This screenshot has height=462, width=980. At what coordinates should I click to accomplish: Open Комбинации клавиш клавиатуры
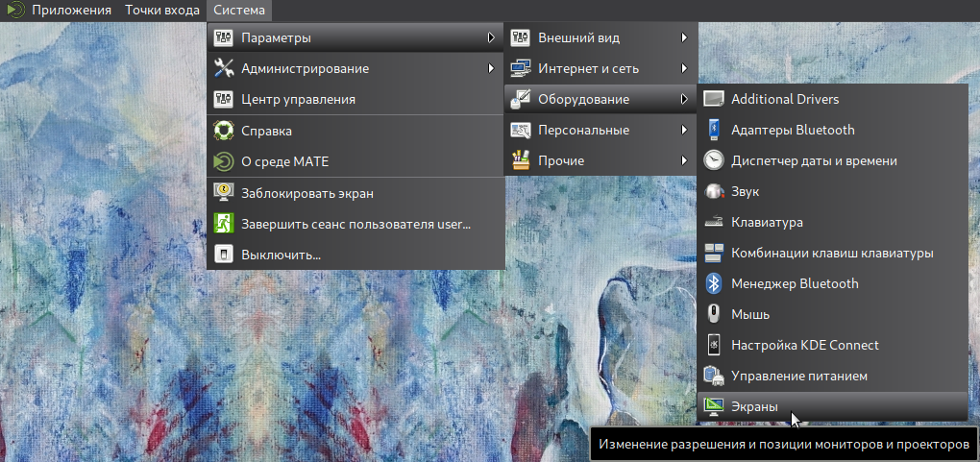pos(832,254)
